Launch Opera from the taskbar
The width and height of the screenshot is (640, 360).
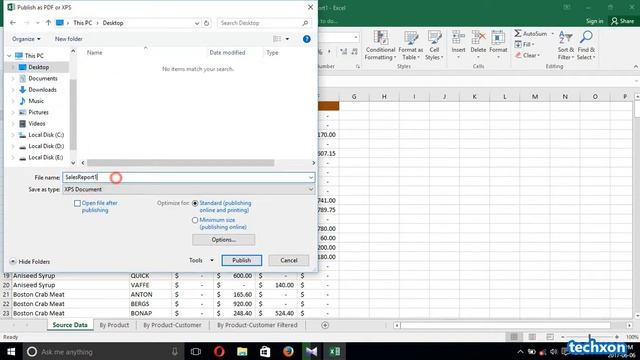tap(219, 351)
